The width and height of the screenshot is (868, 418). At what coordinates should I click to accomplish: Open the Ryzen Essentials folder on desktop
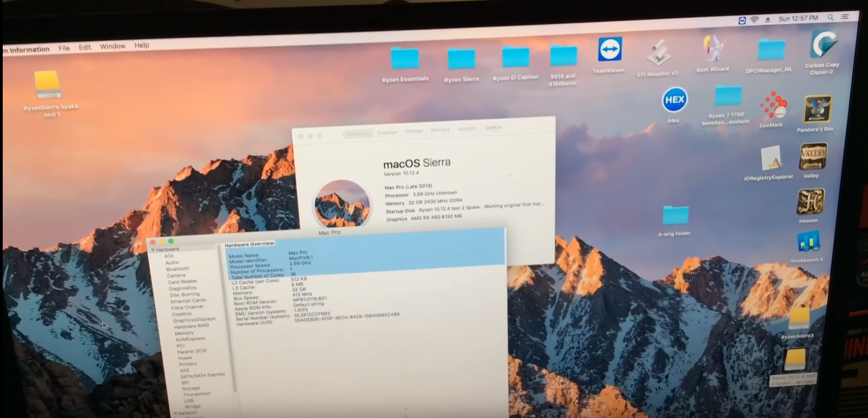click(x=405, y=59)
